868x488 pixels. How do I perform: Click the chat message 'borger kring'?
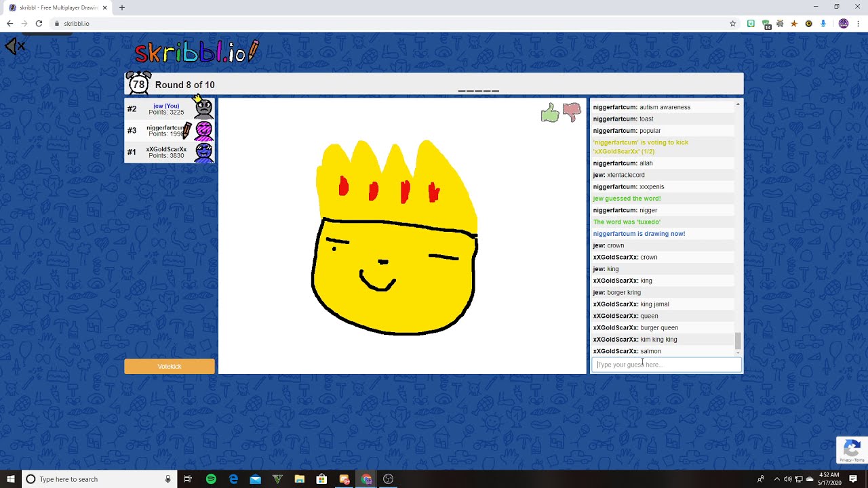616,293
